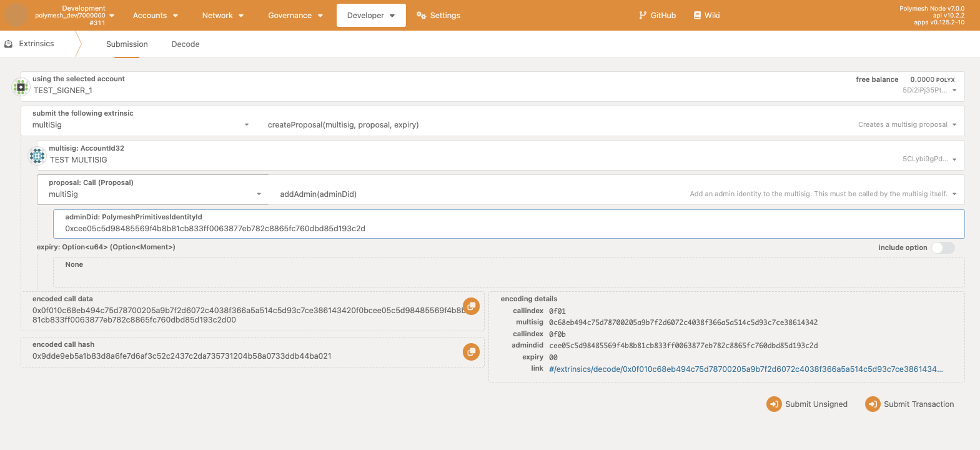The height and width of the screenshot is (450, 980).
Task: Open the Wiki page link
Action: [706, 16]
